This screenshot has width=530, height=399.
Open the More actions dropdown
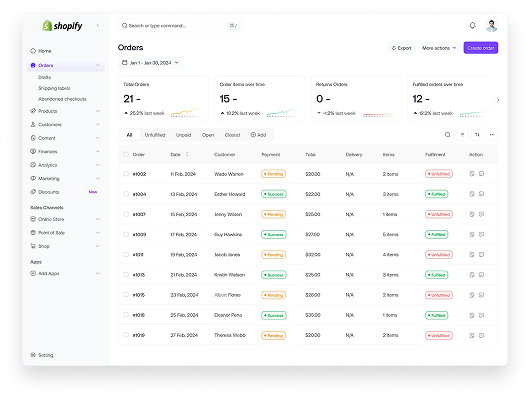coord(439,48)
